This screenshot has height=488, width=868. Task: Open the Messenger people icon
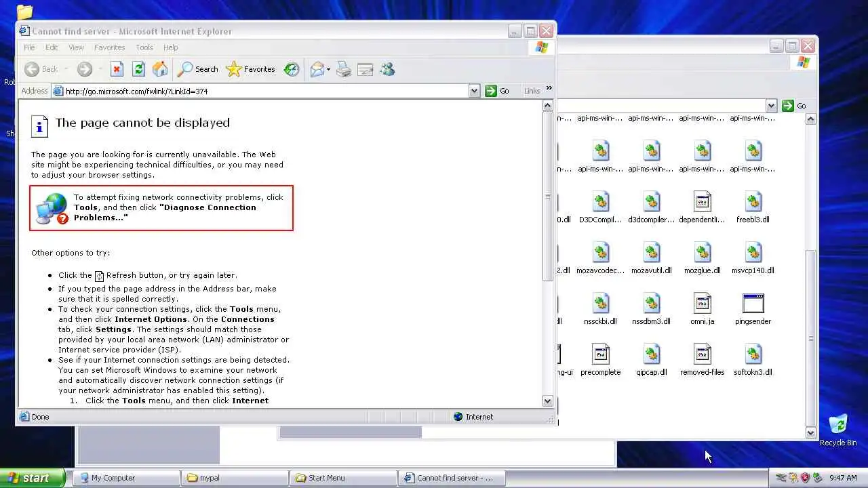point(387,69)
